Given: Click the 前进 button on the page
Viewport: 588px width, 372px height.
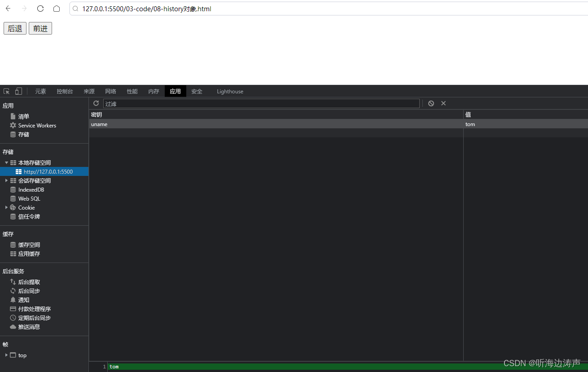Looking at the screenshot, I should pyautogui.click(x=40, y=28).
